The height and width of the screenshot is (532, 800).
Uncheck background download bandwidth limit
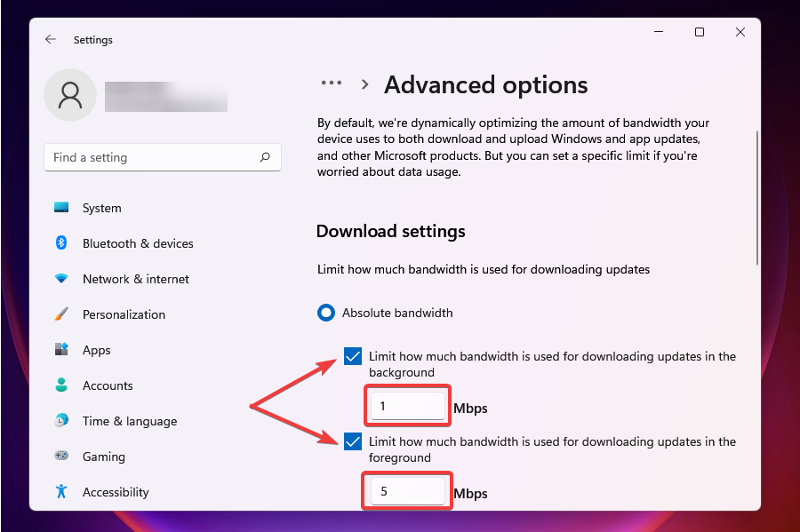click(x=352, y=356)
